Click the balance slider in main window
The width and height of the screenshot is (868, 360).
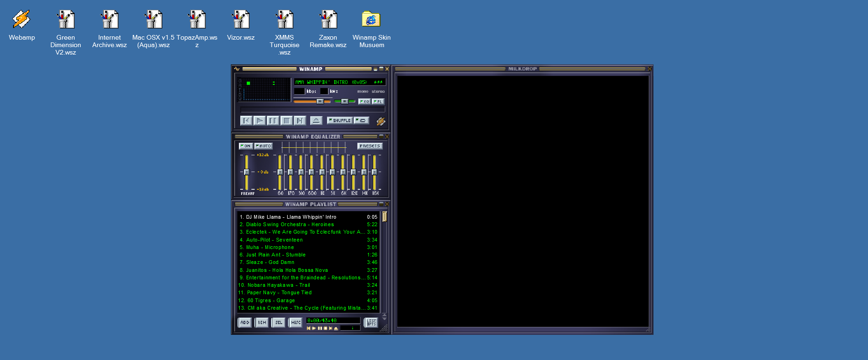[x=345, y=101]
